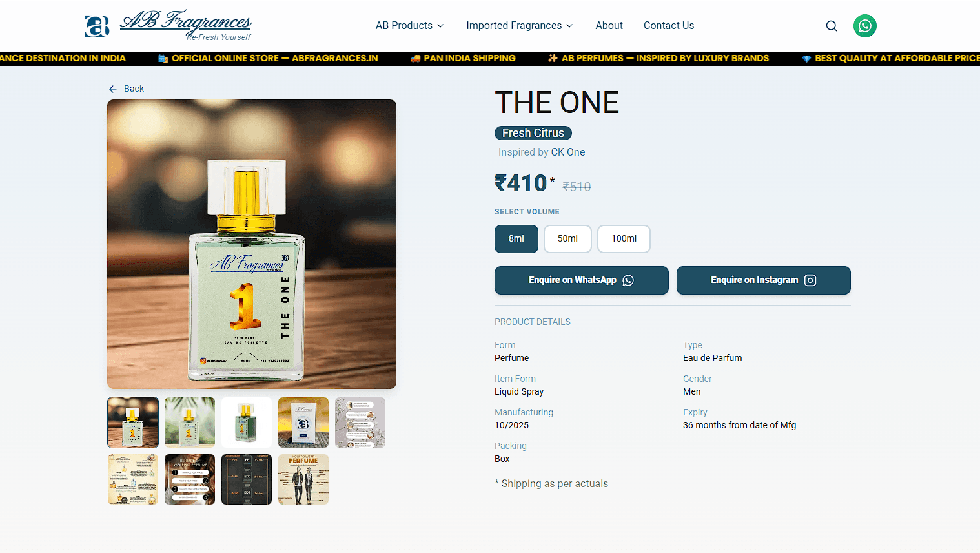The height and width of the screenshot is (553, 980).
Task: Open the How to Wear Perfume thumbnail
Action: point(303,479)
